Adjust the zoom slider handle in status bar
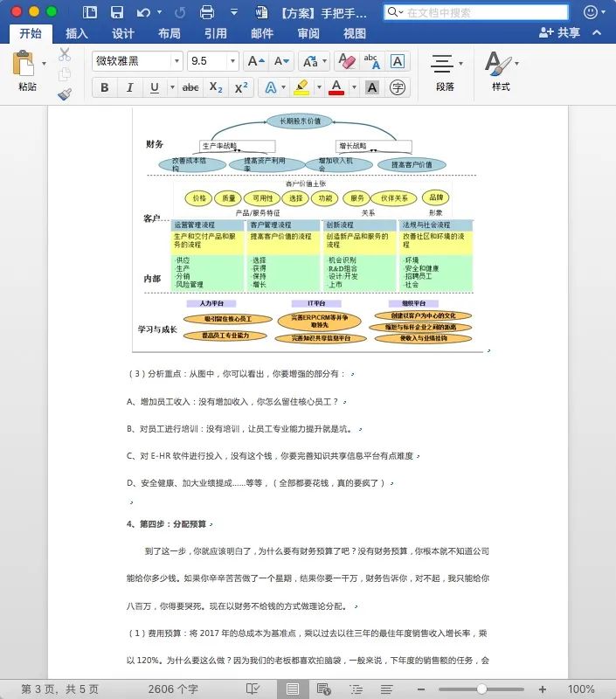The width and height of the screenshot is (616, 699). (481, 689)
